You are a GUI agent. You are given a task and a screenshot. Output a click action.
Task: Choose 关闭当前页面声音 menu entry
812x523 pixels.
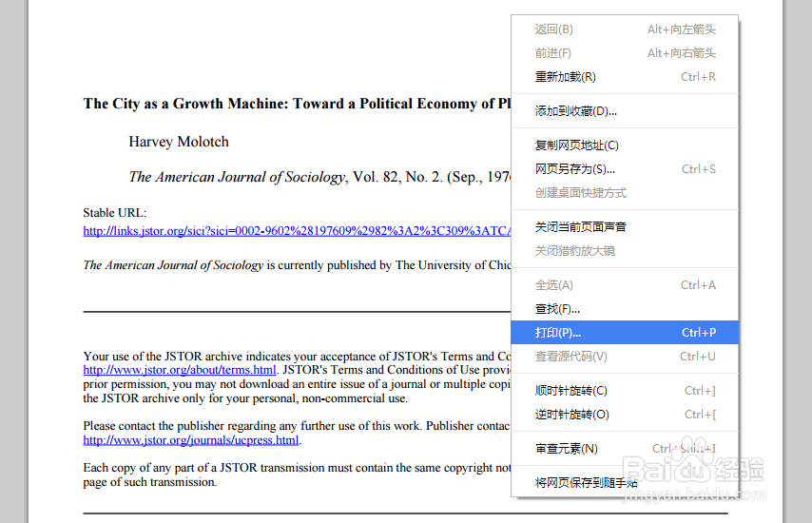point(625,227)
